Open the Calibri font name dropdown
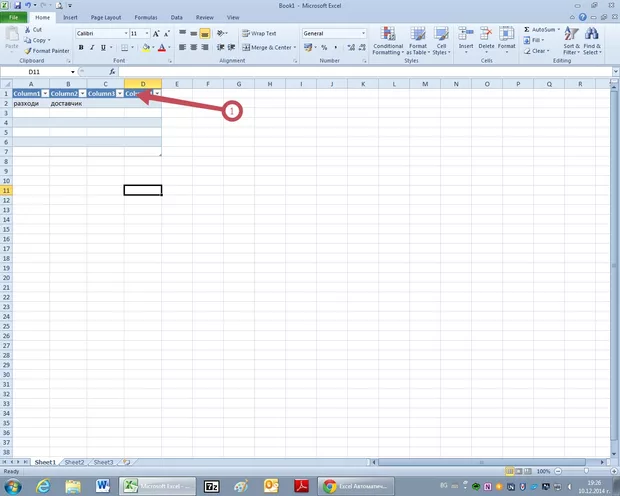620x496 pixels. [126, 34]
